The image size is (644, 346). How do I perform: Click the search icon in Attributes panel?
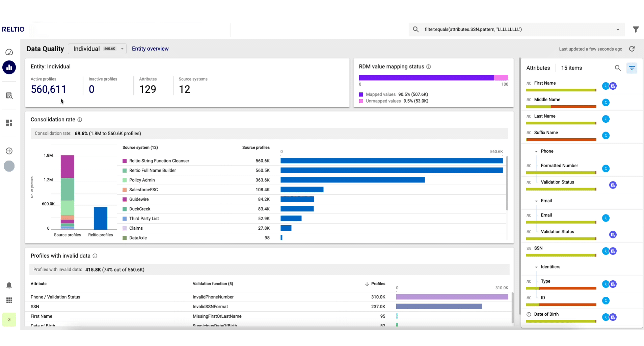coord(617,68)
